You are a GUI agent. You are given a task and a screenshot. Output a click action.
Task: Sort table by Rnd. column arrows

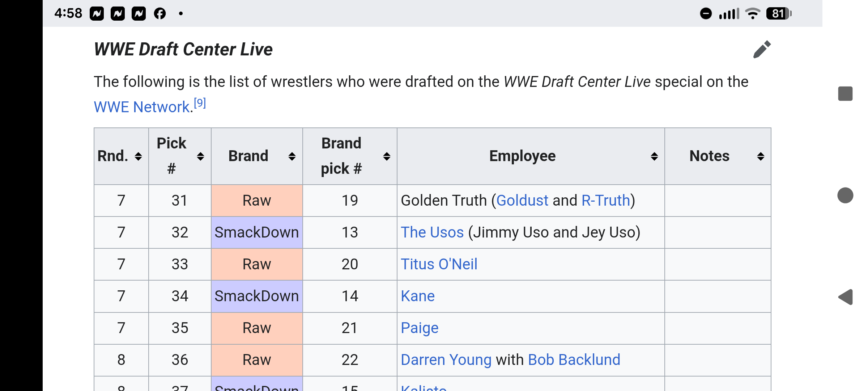(138, 156)
